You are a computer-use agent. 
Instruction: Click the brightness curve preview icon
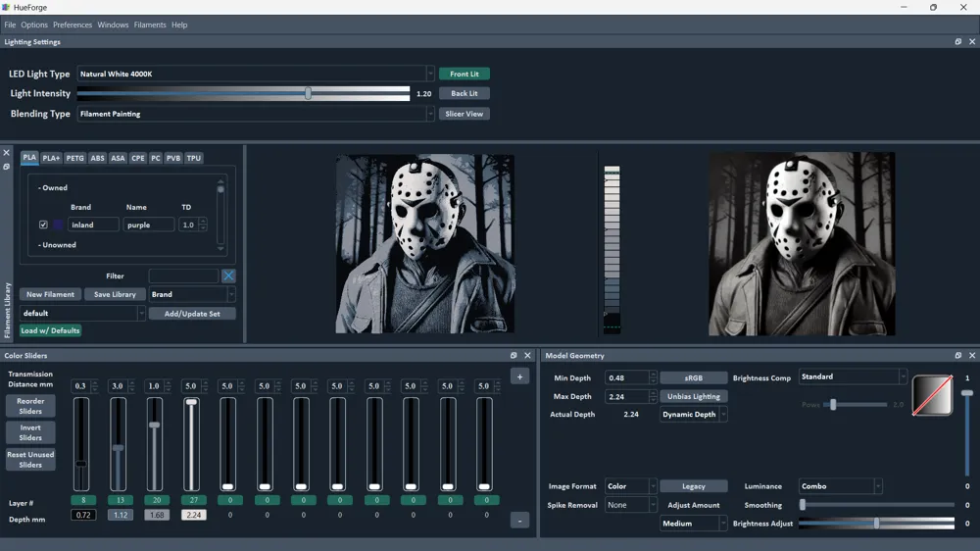(933, 395)
